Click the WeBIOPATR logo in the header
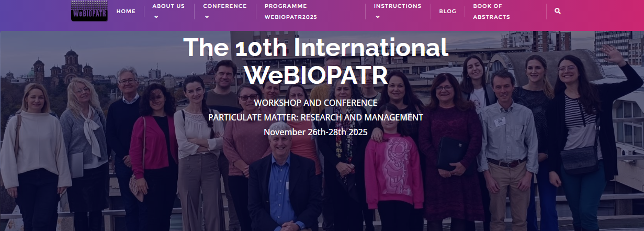The image size is (644, 231). (89, 11)
